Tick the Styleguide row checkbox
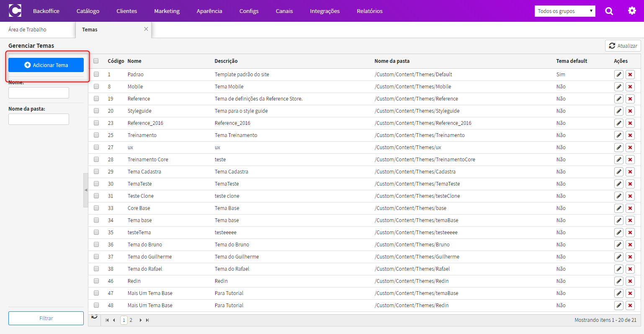This screenshot has width=644, height=334. click(x=96, y=111)
